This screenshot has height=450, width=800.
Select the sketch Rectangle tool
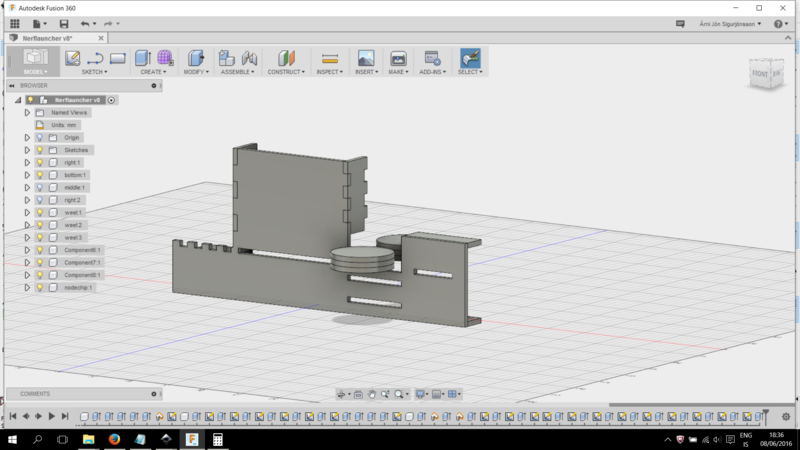pyautogui.click(x=117, y=58)
